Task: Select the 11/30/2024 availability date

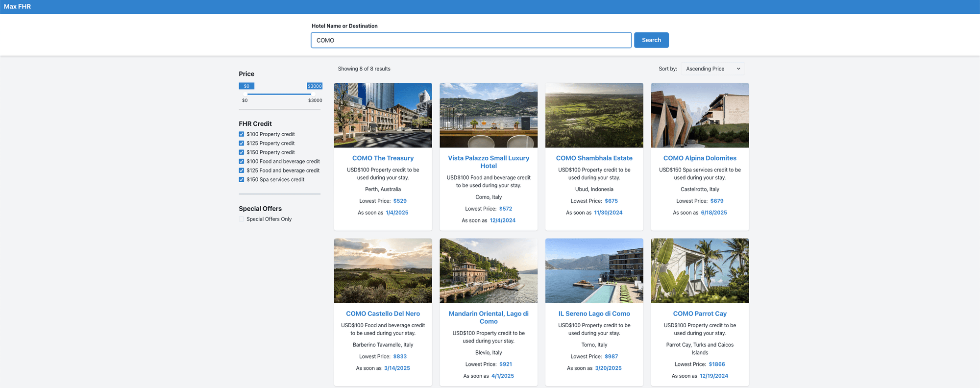Action: click(x=608, y=213)
